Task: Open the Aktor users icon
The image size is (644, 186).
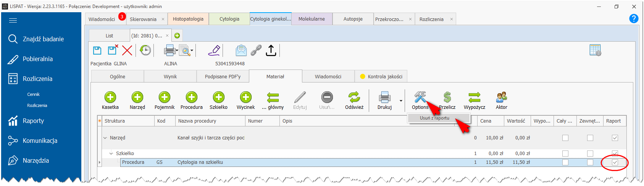Action: click(501, 97)
